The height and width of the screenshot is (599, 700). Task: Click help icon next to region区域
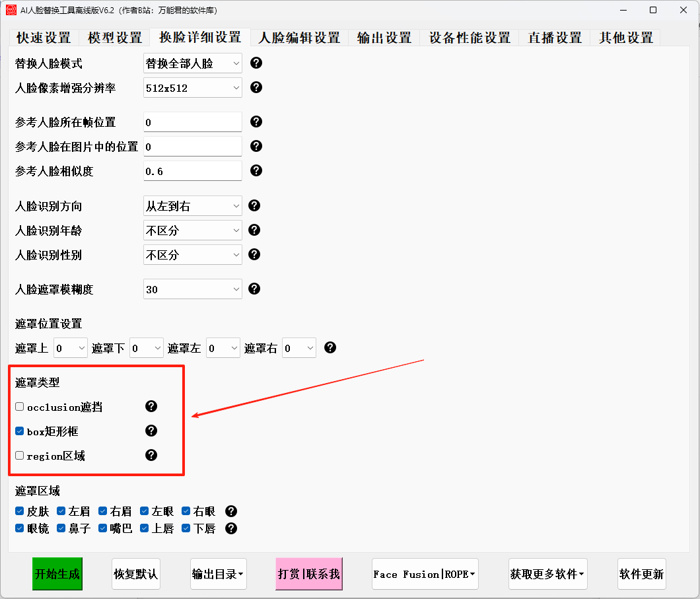point(151,455)
